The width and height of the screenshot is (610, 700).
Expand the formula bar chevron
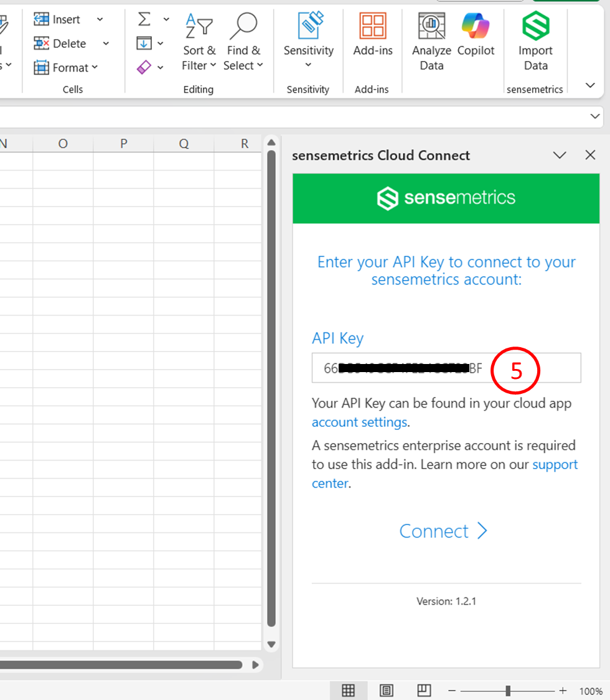click(x=595, y=116)
